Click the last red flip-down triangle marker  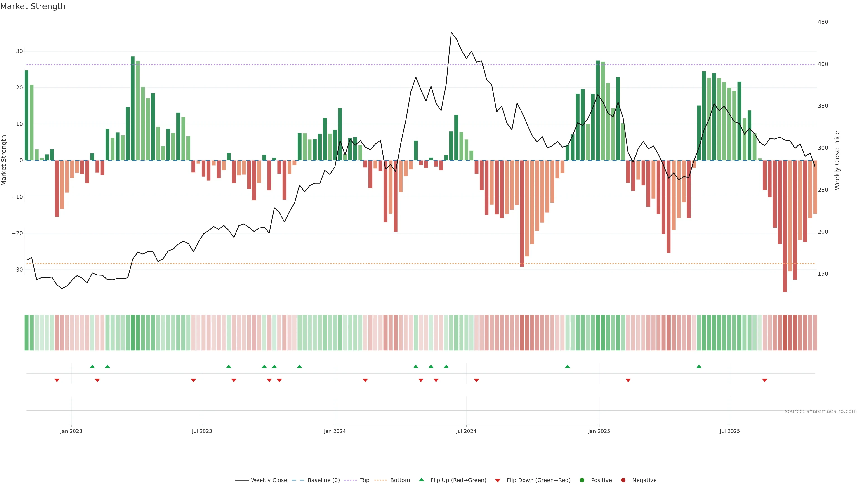coord(764,380)
